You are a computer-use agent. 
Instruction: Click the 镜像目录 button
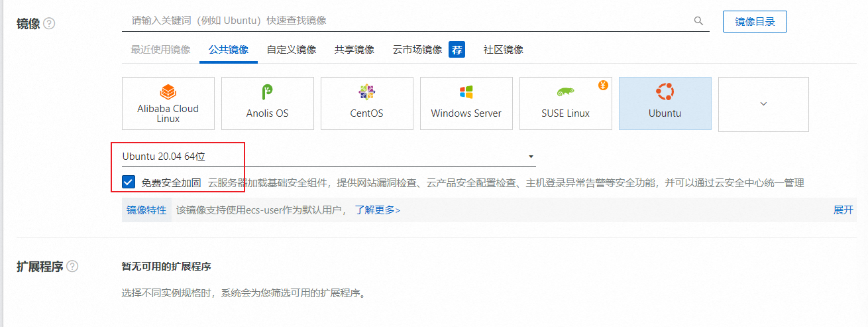pyautogui.click(x=755, y=21)
